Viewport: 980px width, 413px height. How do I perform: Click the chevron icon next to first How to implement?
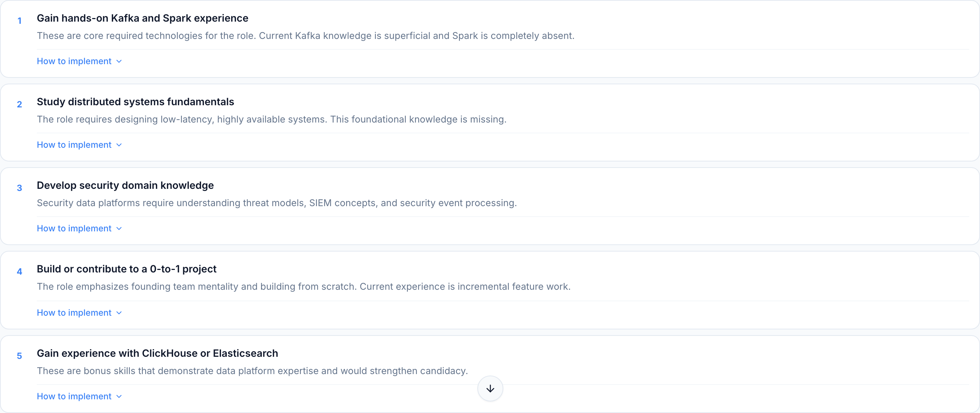point(118,61)
